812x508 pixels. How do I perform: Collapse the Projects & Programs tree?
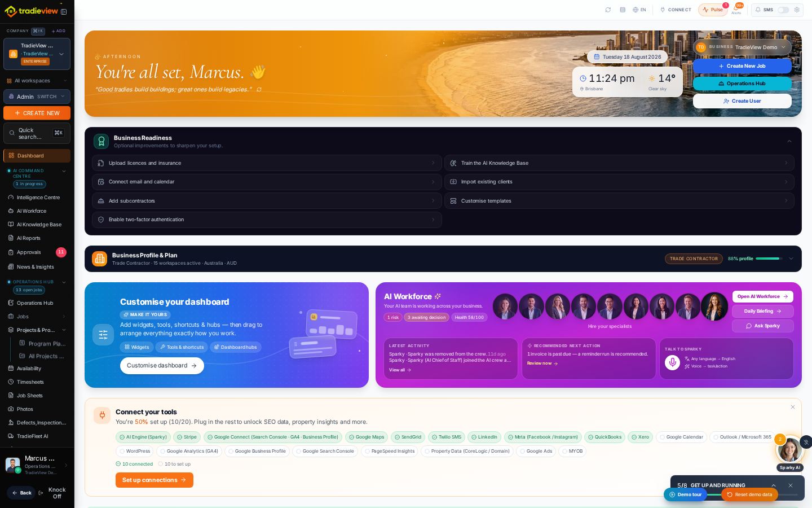[64, 330]
